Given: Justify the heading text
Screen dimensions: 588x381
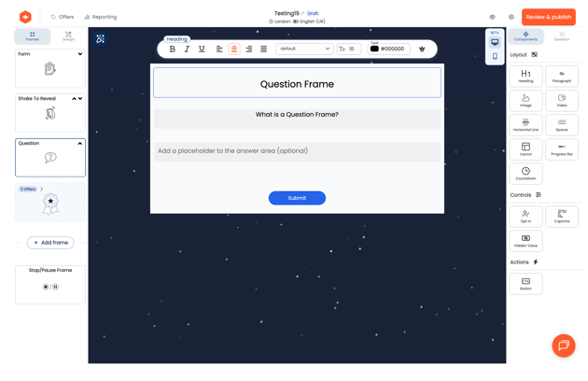Looking at the screenshot, I should [263, 49].
